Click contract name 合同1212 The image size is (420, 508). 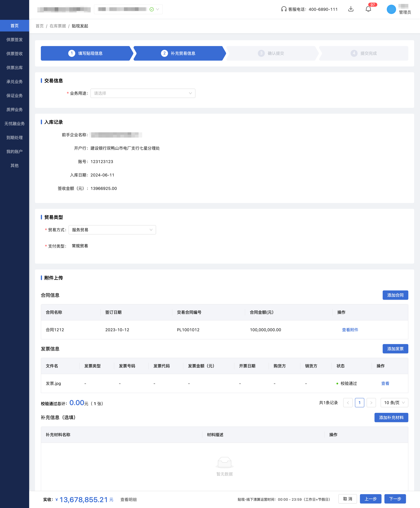point(55,330)
